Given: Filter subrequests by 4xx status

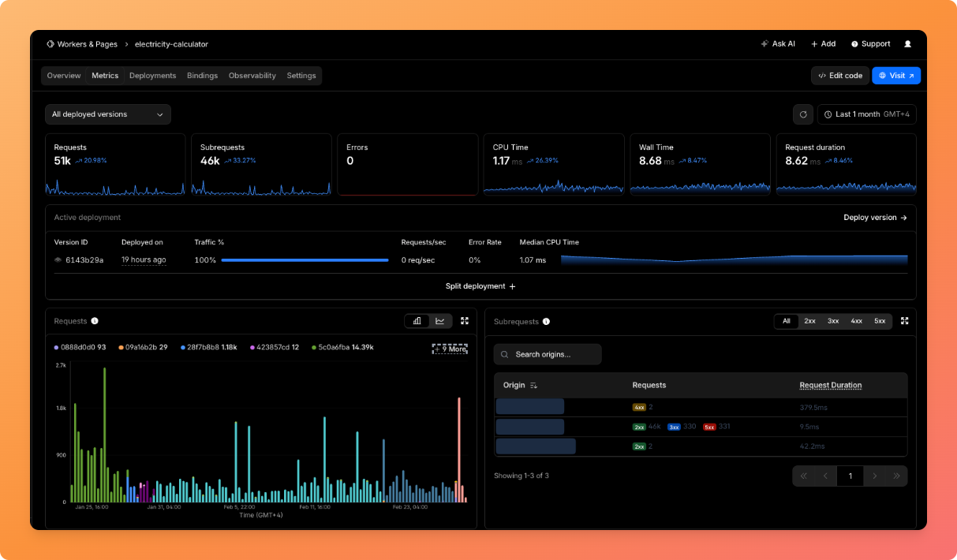Looking at the screenshot, I should (x=856, y=321).
